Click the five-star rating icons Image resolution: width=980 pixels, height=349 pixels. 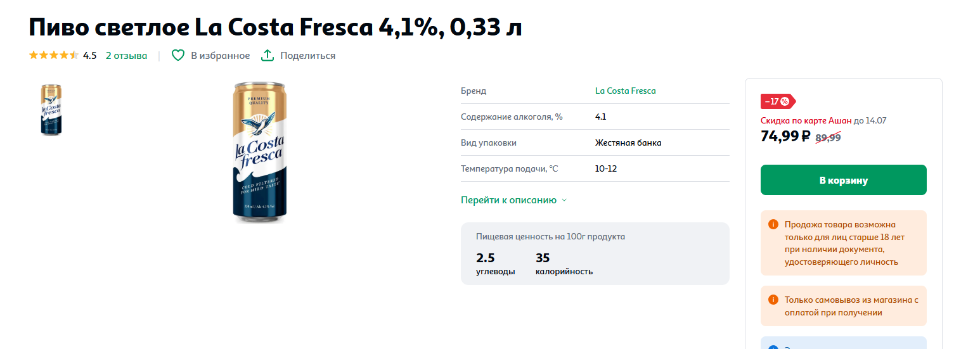(x=54, y=56)
